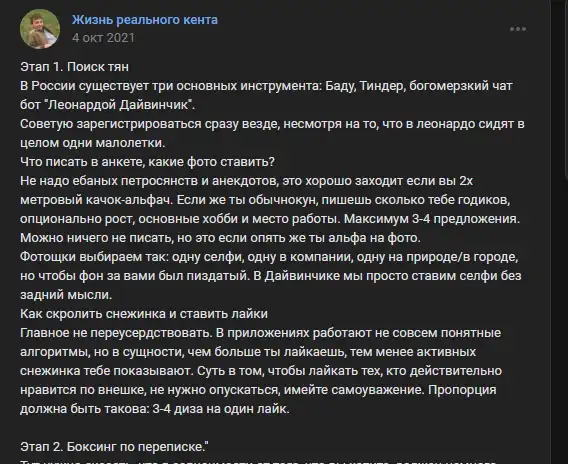Screen dimensions: 568x464
Task: Click the sentence 'Максимум 3-4 предложения.'
Action: [432, 219]
